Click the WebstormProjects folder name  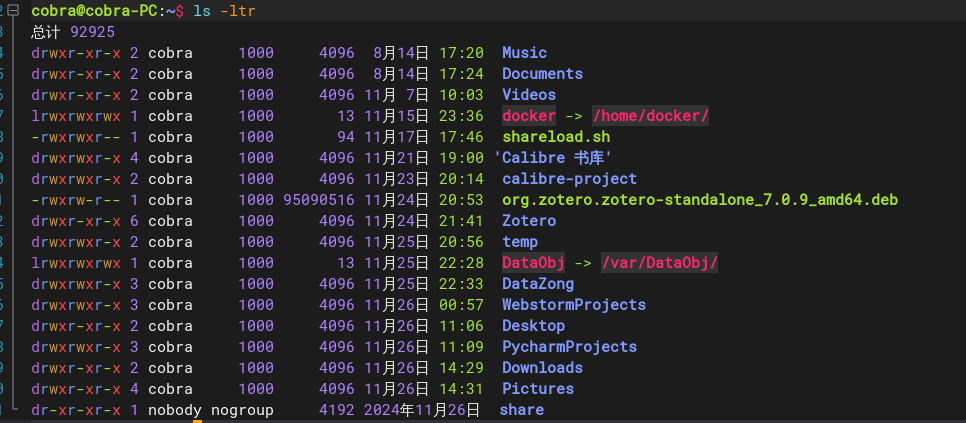point(574,305)
